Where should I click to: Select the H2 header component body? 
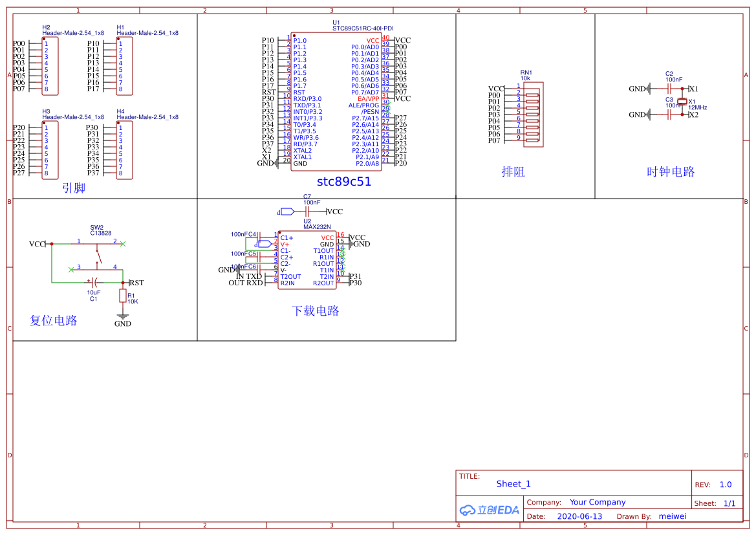50,66
